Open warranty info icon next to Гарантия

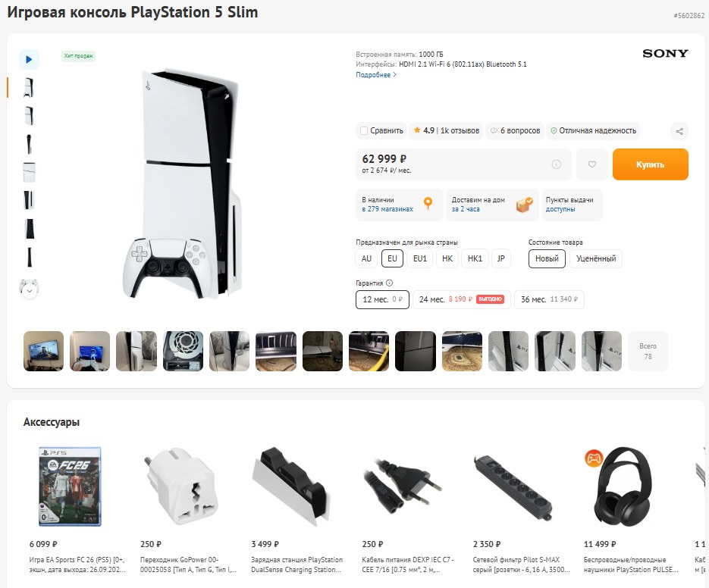click(389, 283)
